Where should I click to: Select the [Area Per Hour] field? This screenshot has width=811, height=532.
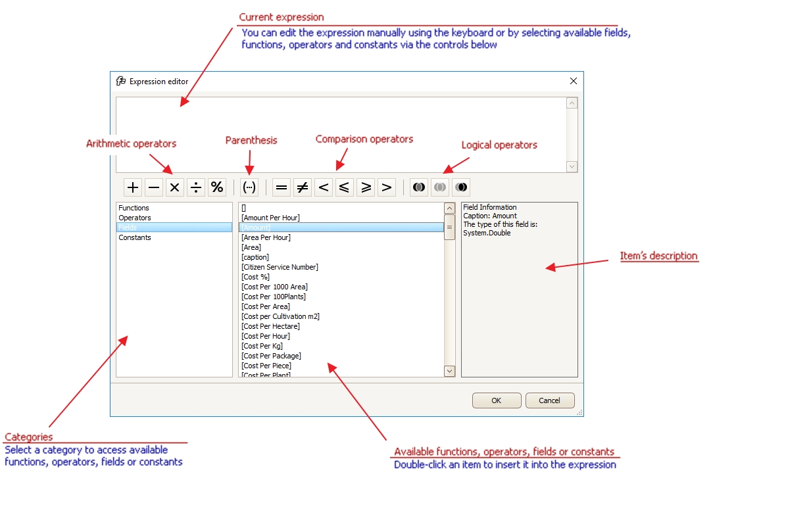pos(341,237)
